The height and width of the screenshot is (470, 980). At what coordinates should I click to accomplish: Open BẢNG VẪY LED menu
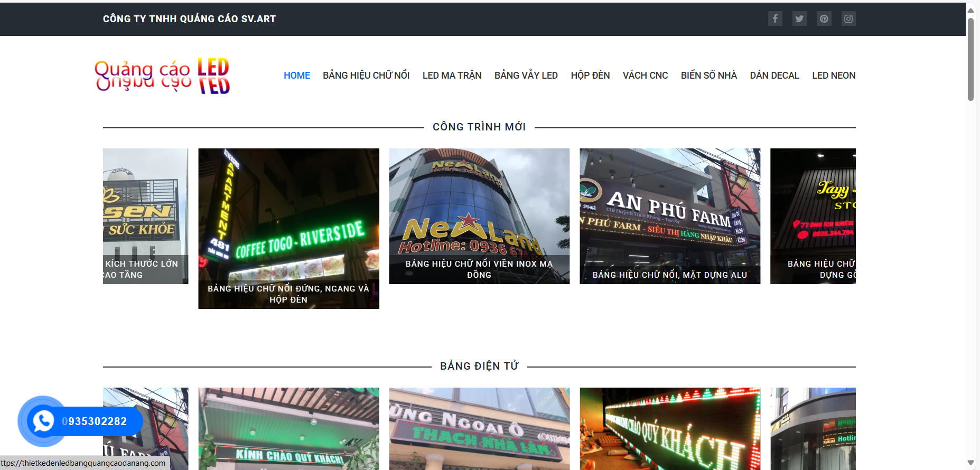[x=526, y=76]
